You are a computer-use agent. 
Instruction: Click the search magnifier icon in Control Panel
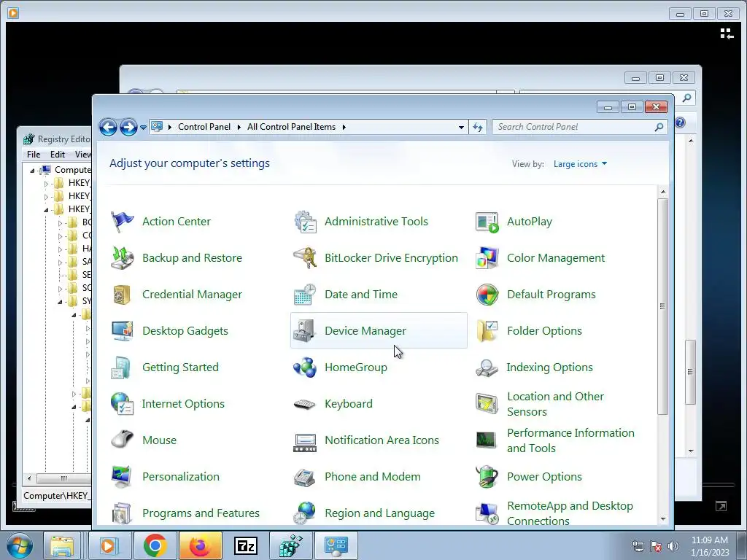pos(659,127)
